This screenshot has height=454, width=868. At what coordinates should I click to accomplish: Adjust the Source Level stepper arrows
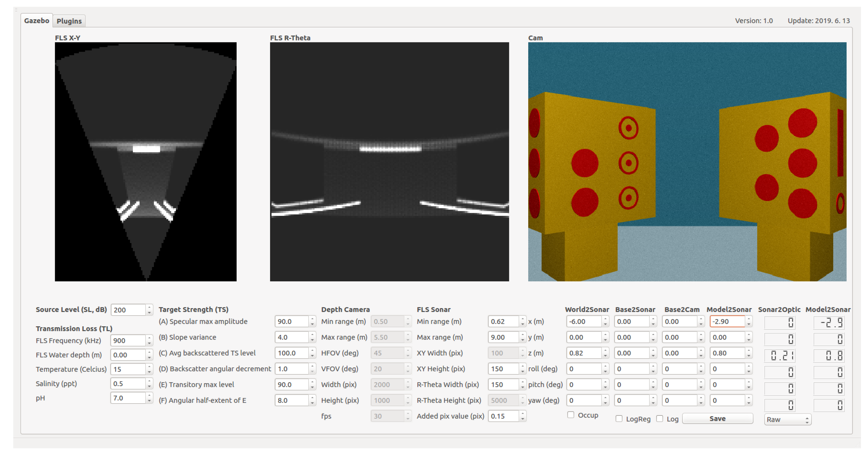tap(149, 310)
